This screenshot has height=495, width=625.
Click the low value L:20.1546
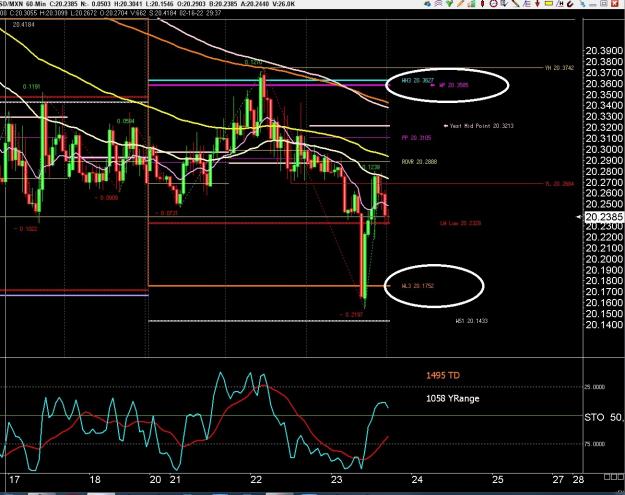click(159, 4)
